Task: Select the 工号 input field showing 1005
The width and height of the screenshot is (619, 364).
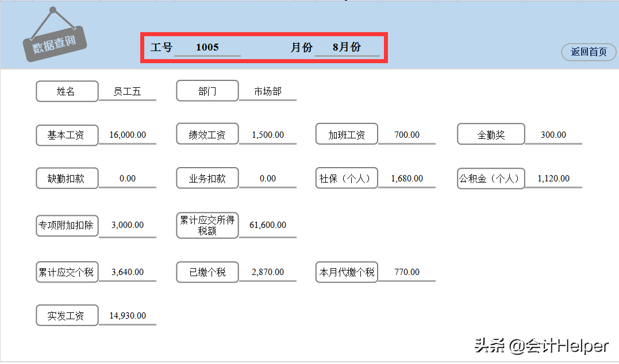Action: [207, 47]
